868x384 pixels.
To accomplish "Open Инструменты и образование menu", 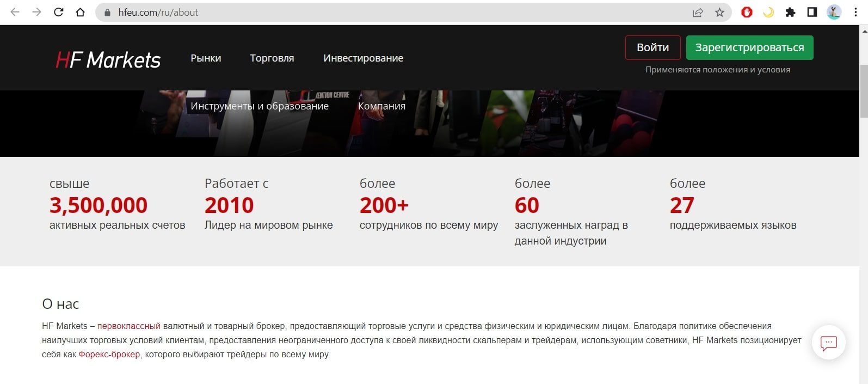I will point(260,106).
